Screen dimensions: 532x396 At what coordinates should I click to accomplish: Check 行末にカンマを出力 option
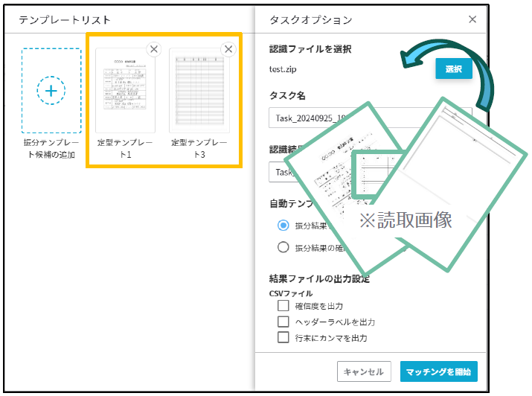pyautogui.click(x=283, y=337)
